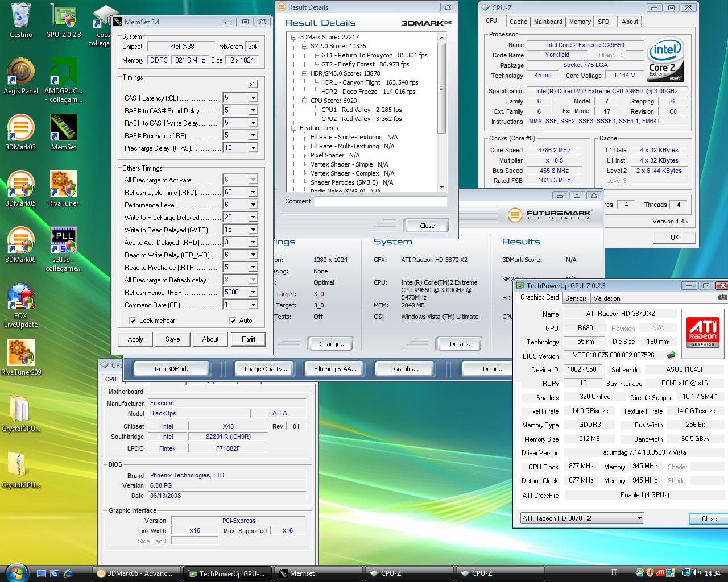Open the Performance Level dropdown

click(253, 205)
